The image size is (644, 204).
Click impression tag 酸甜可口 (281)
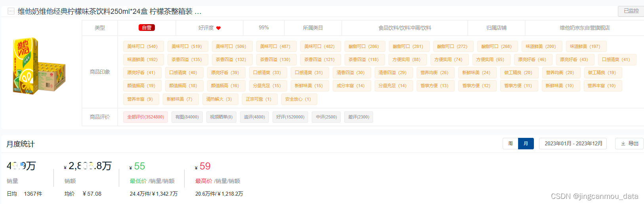point(409,46)
